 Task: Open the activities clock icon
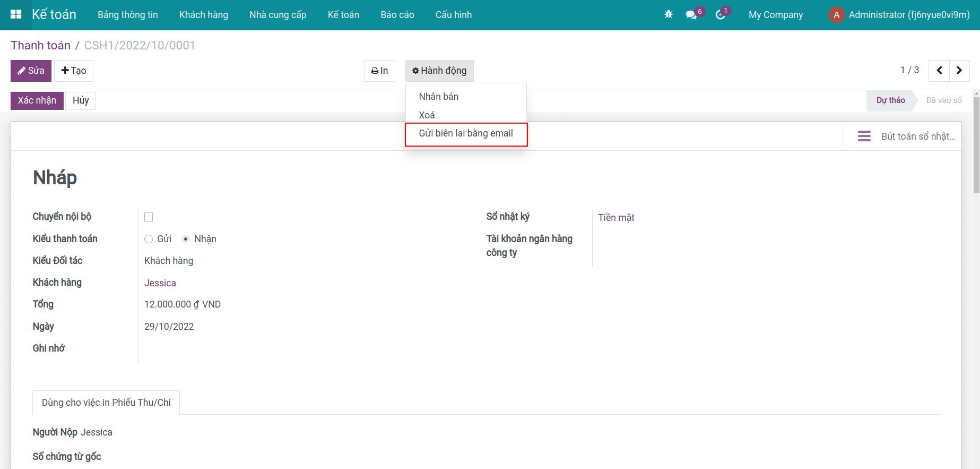720,15
